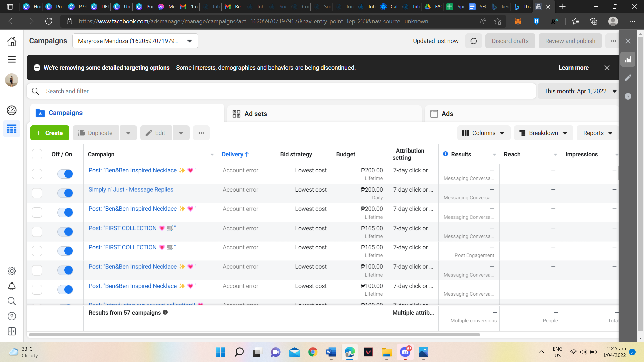Open Account Overview gauge icon
The width and height of the screenshot is (644, 362).
pos(12,110)
